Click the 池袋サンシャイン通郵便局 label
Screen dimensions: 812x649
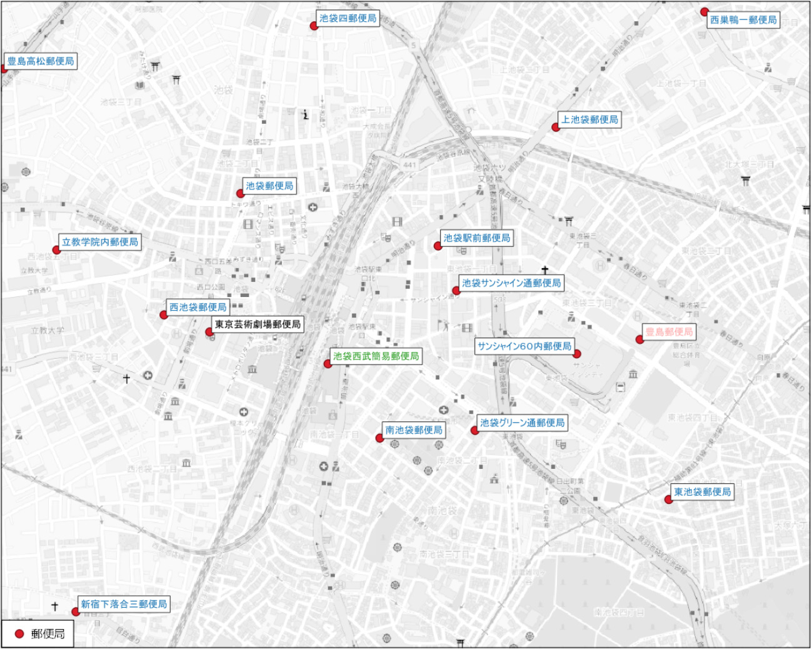coord(511,283)
